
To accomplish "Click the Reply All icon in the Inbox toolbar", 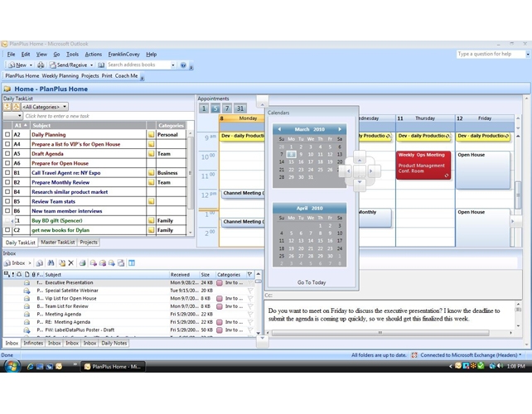I will [103, 262].
